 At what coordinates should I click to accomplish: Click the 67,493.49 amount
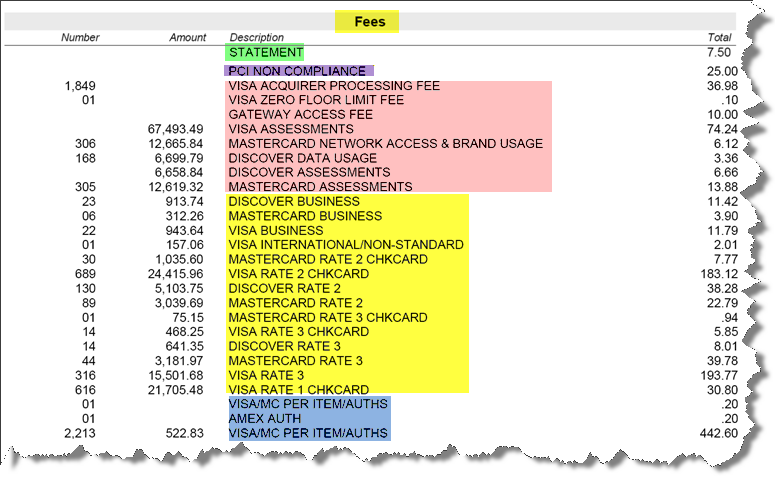click(x=175, y=130)
